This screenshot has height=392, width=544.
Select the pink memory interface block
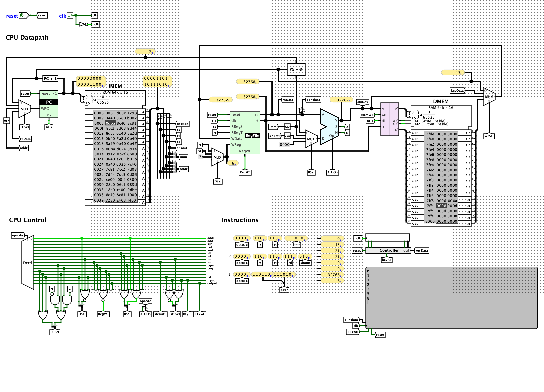(x=389, y=119)
